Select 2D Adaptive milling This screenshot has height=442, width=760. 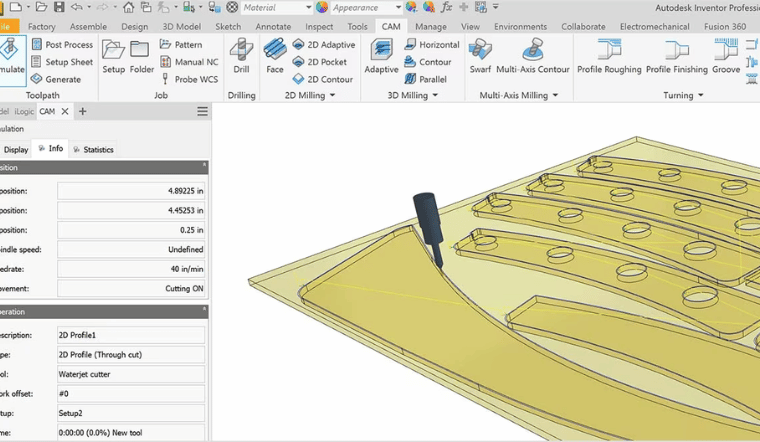324,45
